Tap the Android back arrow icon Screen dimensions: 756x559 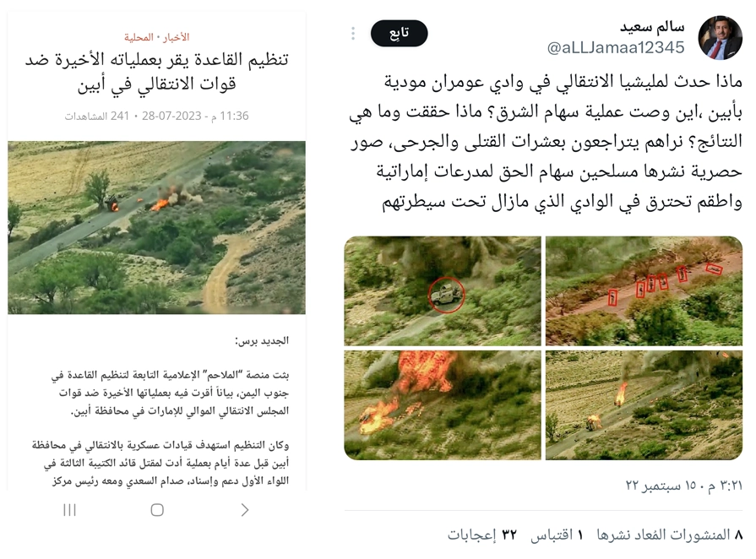tap(244, 510)
